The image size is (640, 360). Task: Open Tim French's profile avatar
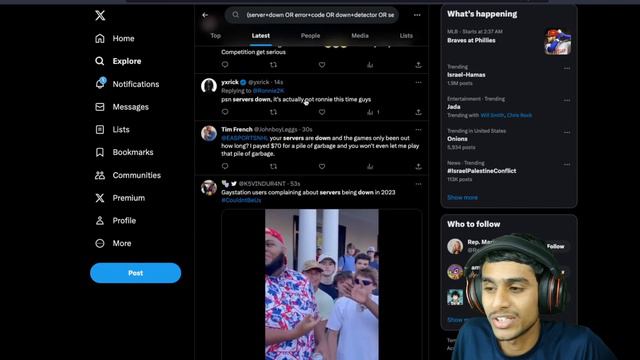point(209,133)
